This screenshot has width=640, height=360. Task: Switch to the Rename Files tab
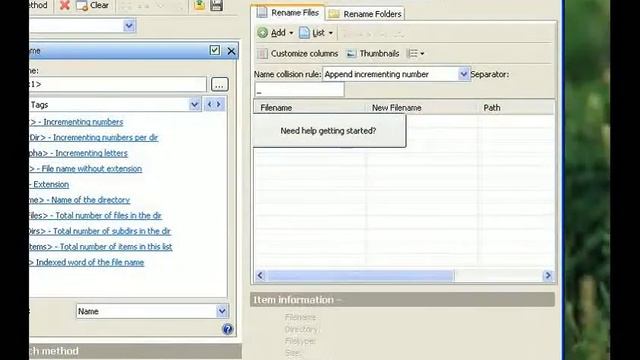288,13
